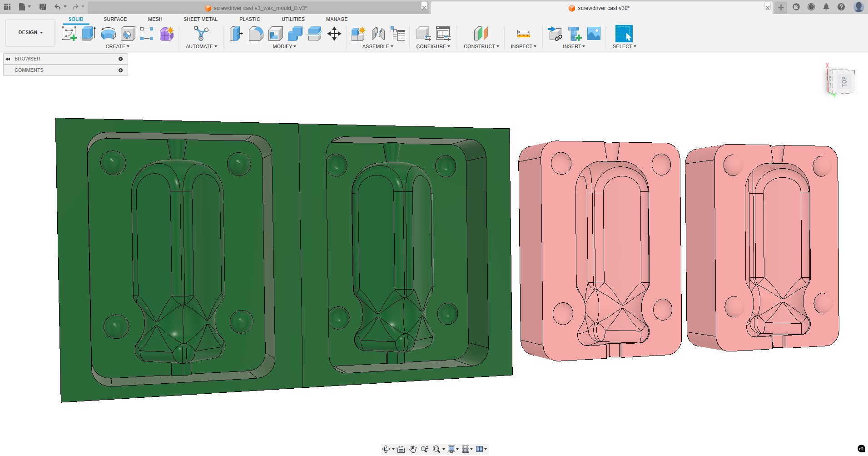Click the TOP face of the ViewCube
This screenshot has height=456, width=868.
(x=845, y=82)
